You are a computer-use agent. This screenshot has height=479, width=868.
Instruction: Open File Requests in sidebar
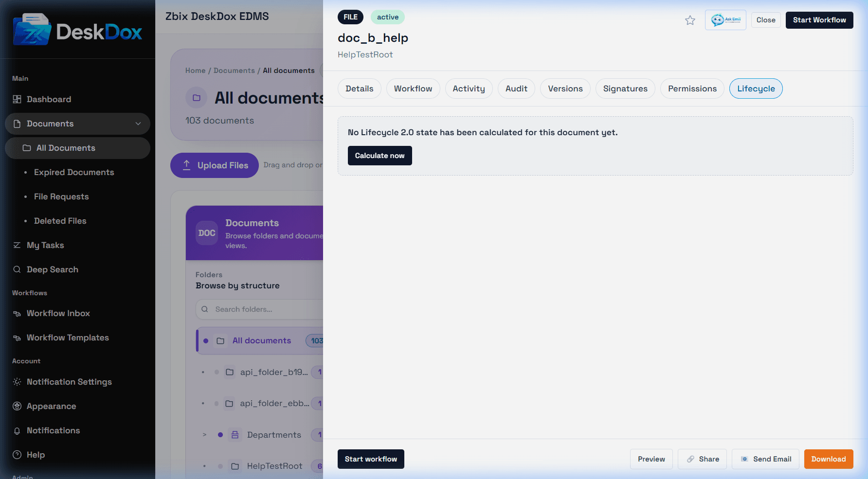[x=61, y=196]
